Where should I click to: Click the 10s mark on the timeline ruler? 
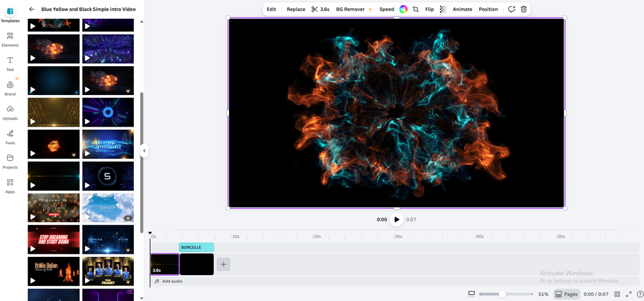[x=235, y=236]
